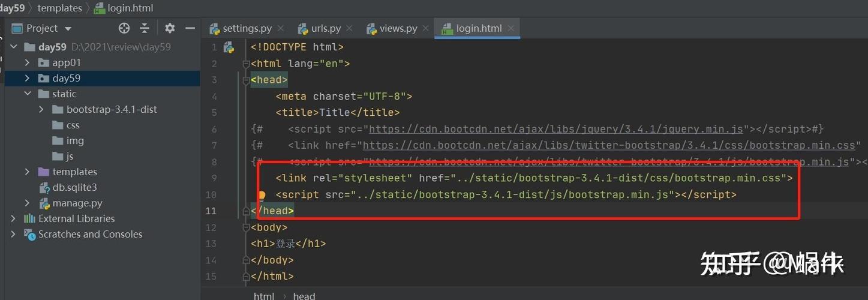Viewport: 868px width, 300px height.
Task: Hide the Project panel with minus icon
Action: (190, 28)
